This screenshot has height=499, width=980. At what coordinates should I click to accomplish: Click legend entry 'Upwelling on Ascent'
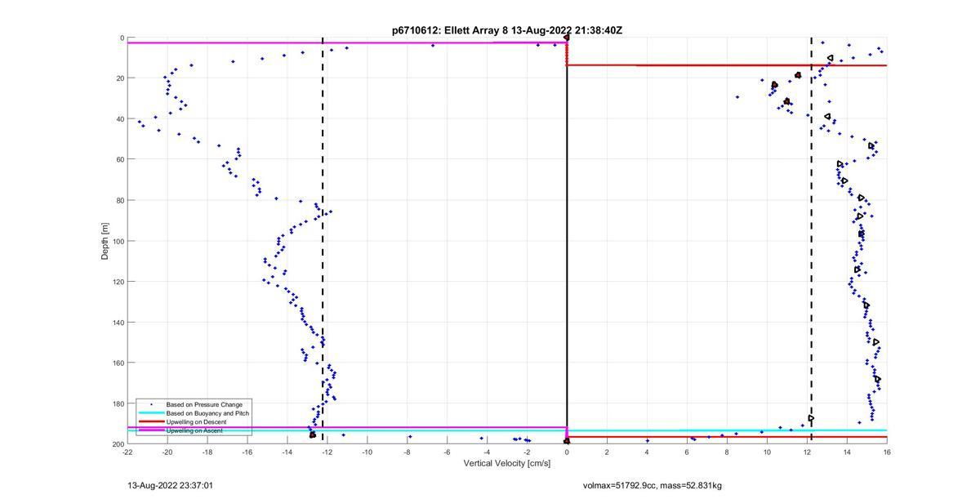[x=194, y=430]
